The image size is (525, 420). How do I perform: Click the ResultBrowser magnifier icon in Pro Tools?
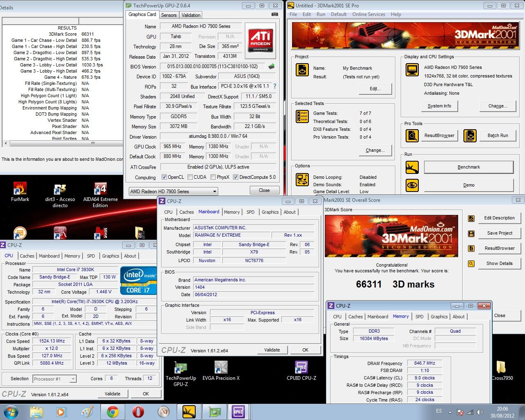coord(412,135)
